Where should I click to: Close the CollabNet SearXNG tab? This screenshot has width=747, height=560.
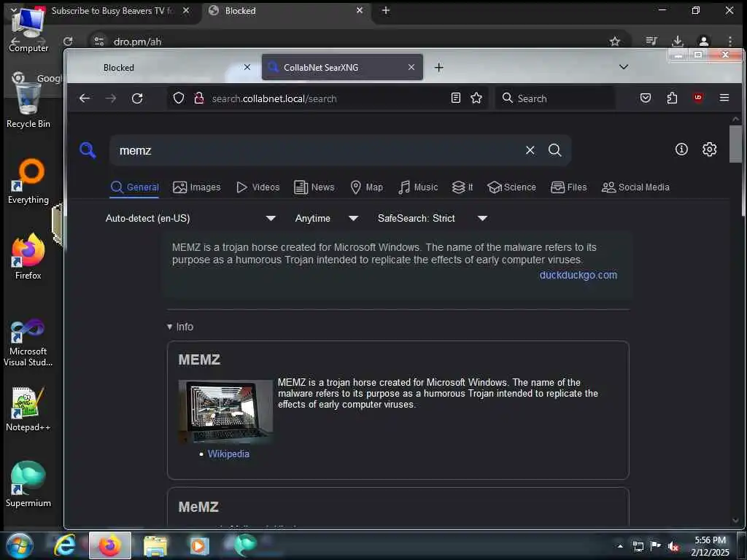click(x=411, y=68)
